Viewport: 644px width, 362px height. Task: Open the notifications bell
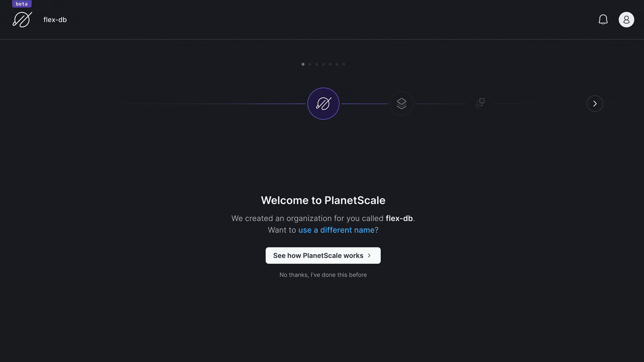[603, 20]
